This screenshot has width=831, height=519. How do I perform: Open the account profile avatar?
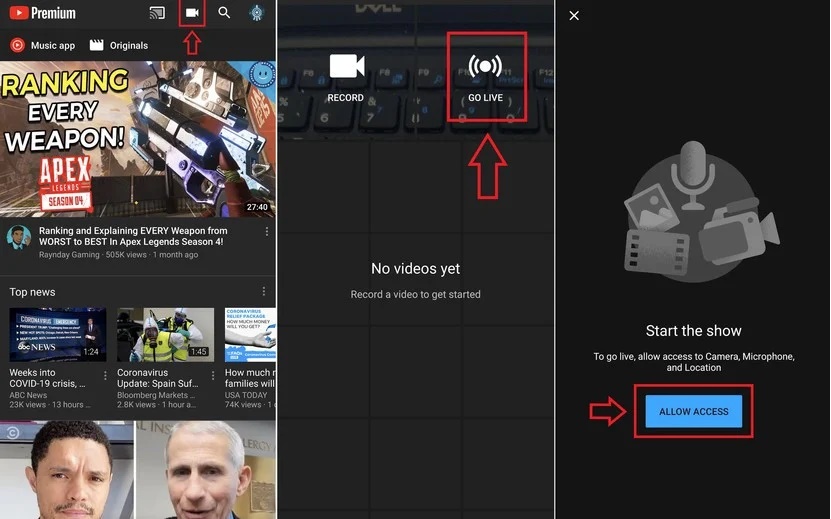click(x=257, y=13)
